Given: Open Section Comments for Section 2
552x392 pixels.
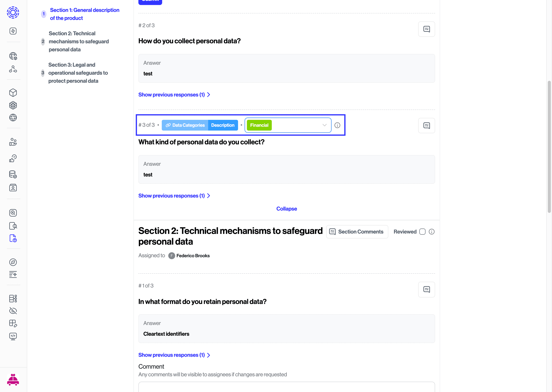Looking at the screenshot, I should click(357, 232).
